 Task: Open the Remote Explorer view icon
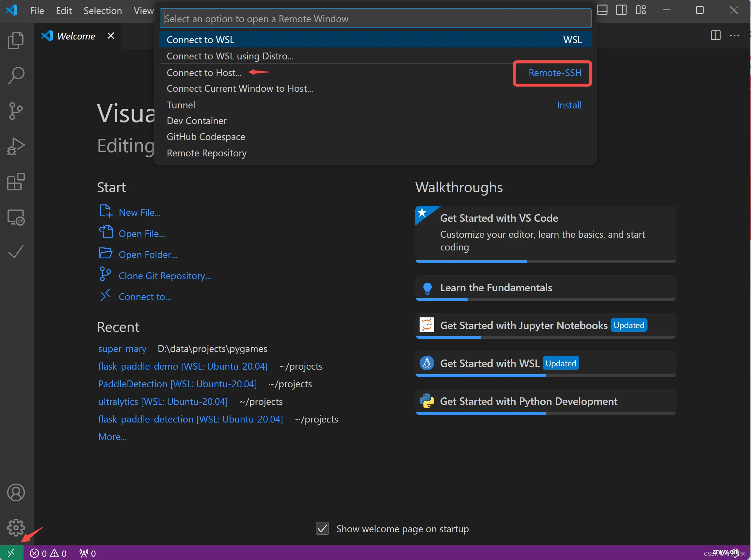click(x=16, y=217)
